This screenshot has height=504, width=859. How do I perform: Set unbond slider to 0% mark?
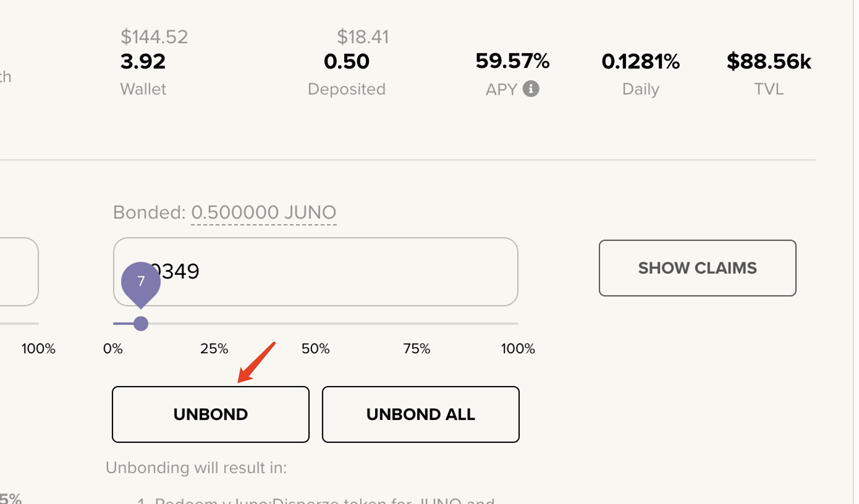pyautogui.click(x=113, y=349)
